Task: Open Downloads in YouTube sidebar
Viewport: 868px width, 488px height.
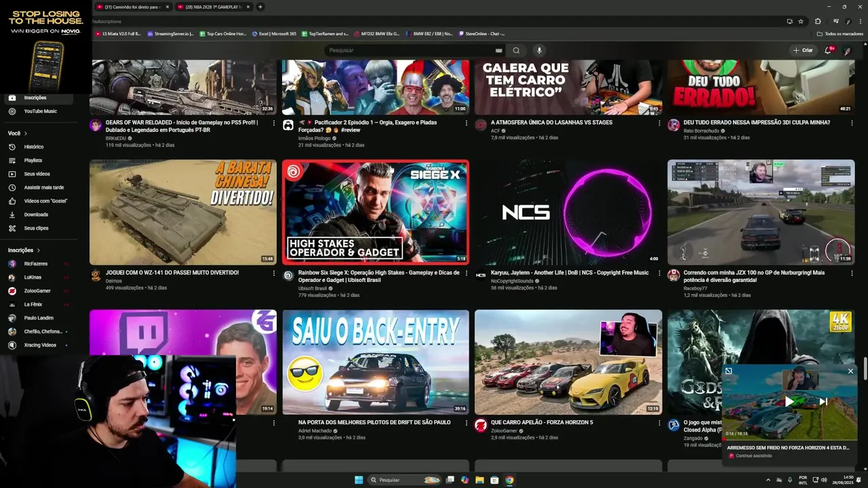Action: (36, 215)
